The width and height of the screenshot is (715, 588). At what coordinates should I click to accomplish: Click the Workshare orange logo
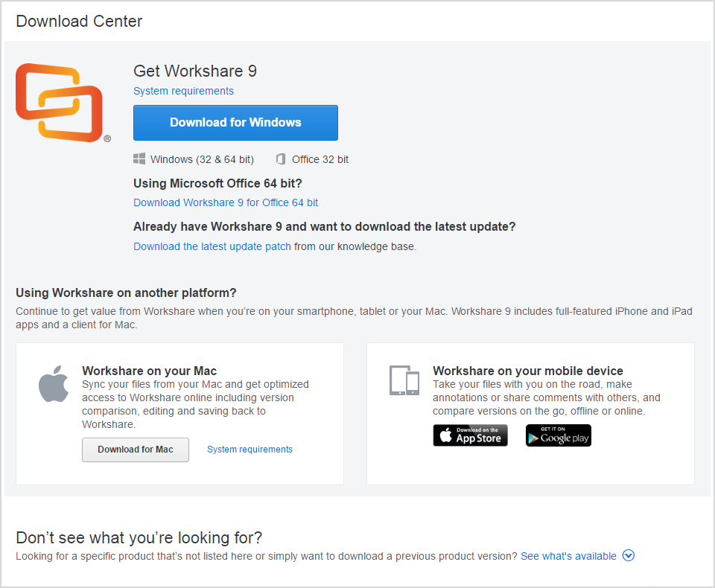(x=63, y=103)
